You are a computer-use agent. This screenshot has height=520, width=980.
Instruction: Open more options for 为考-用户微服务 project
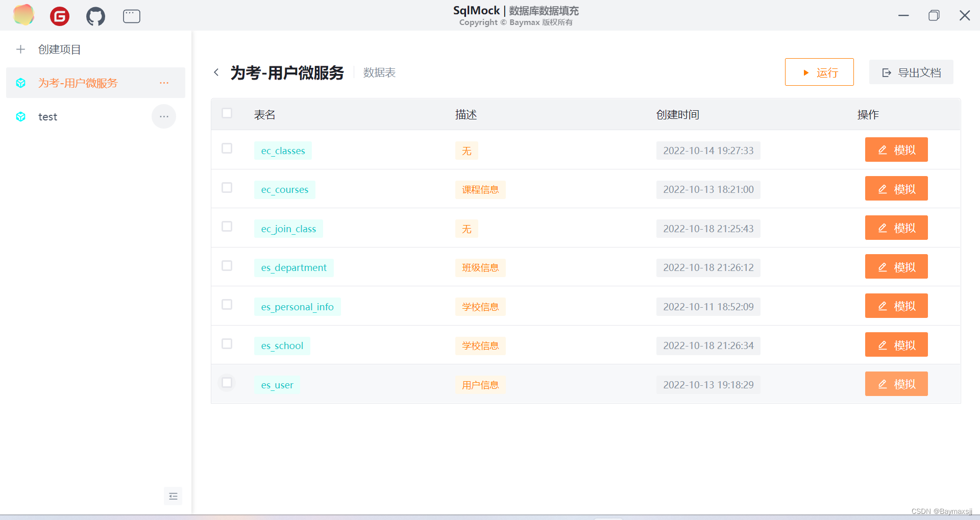(164, 83)
